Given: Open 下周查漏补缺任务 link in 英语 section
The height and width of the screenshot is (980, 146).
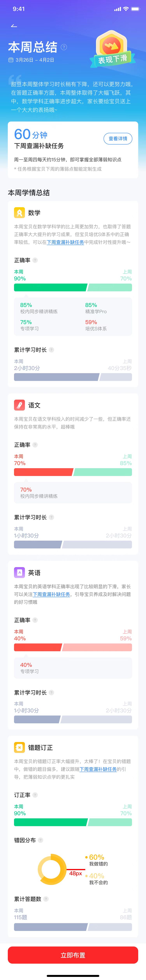Looking at the screenshot, I should click(x=51, y=594).
